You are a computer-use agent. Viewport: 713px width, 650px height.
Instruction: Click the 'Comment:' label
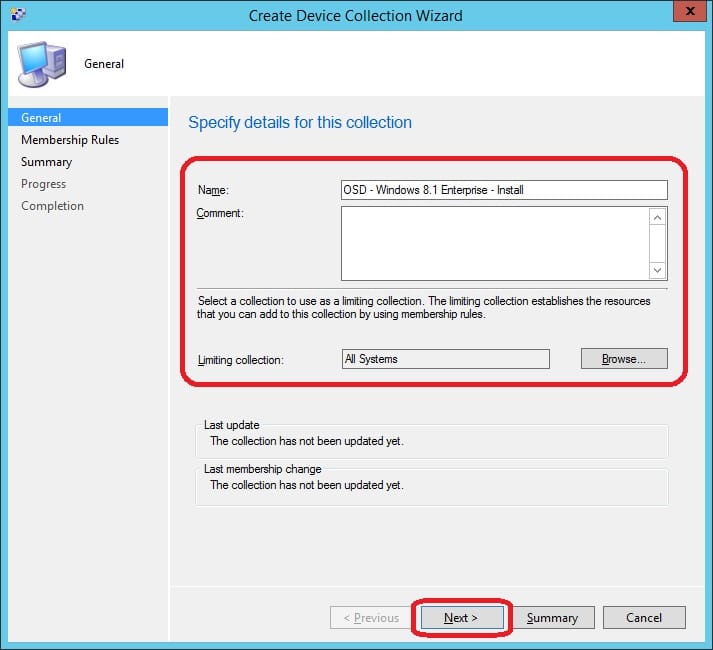(x=220, y=213)
